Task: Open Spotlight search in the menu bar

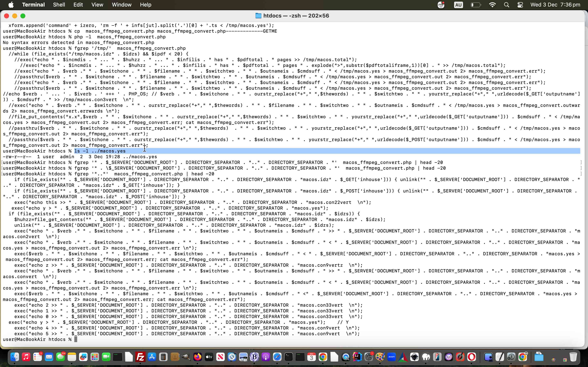Action: pyautogui.click(x=506, y=5)
